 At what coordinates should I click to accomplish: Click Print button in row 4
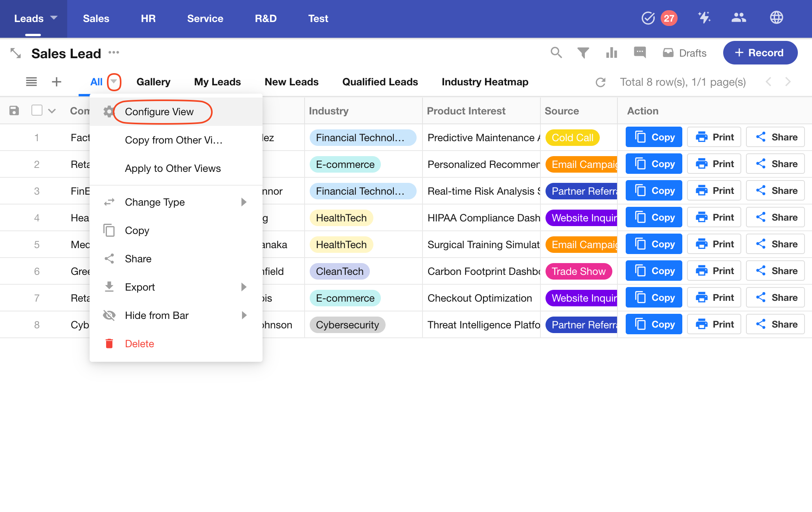[x=714, y=217]
